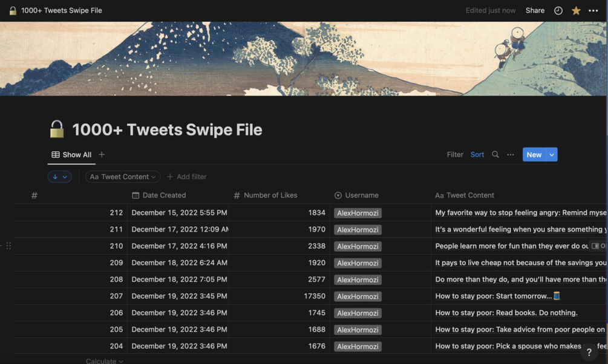This screenshot has height=364, width=608.
Task: Click the padlock icon beside the page title
Action: pyautogui.click(x=57, y=129)
